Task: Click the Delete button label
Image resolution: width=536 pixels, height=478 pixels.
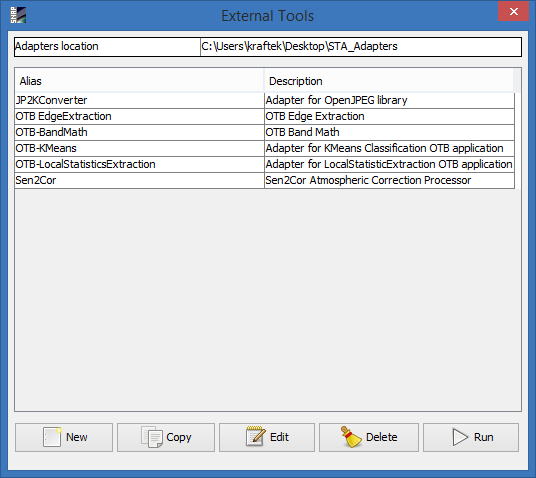Action: pyautogui.click(x=381, y=437)
